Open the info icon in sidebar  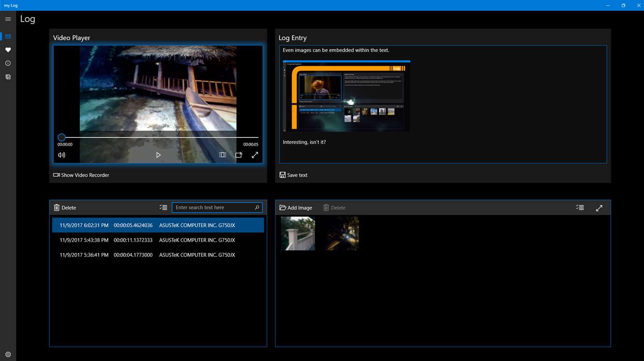(8, 64)
